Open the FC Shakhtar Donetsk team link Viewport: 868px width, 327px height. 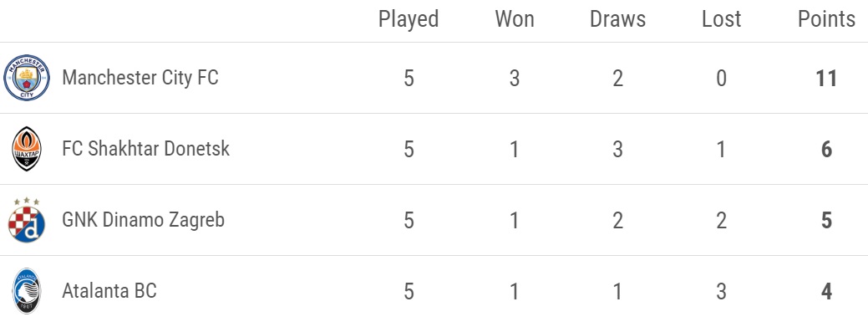pos(145,149)
